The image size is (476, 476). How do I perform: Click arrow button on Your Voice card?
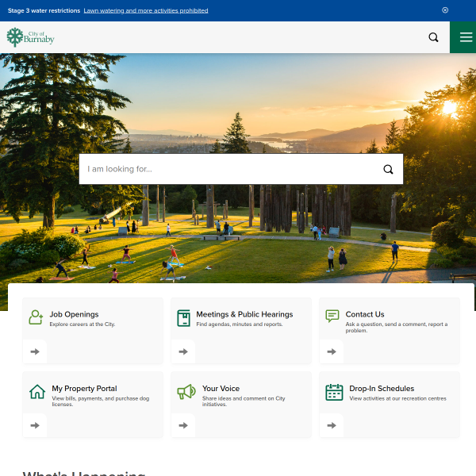183,425
